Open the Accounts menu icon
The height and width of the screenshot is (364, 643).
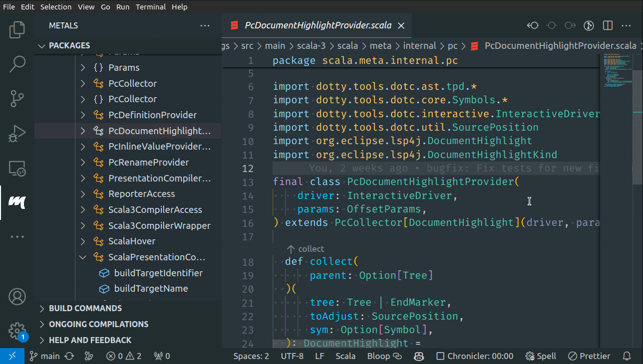[17, 297]
